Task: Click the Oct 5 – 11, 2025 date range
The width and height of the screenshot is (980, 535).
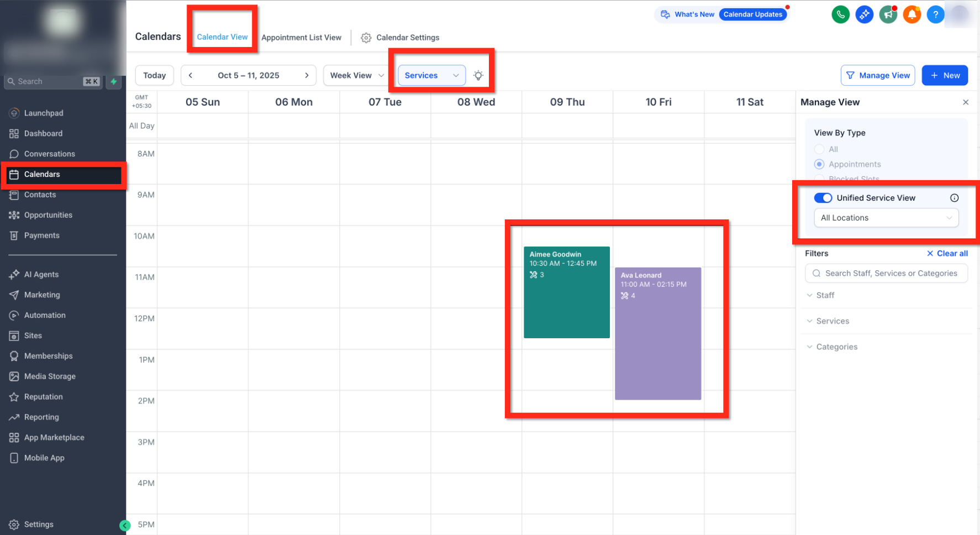Action: (249, 75)
